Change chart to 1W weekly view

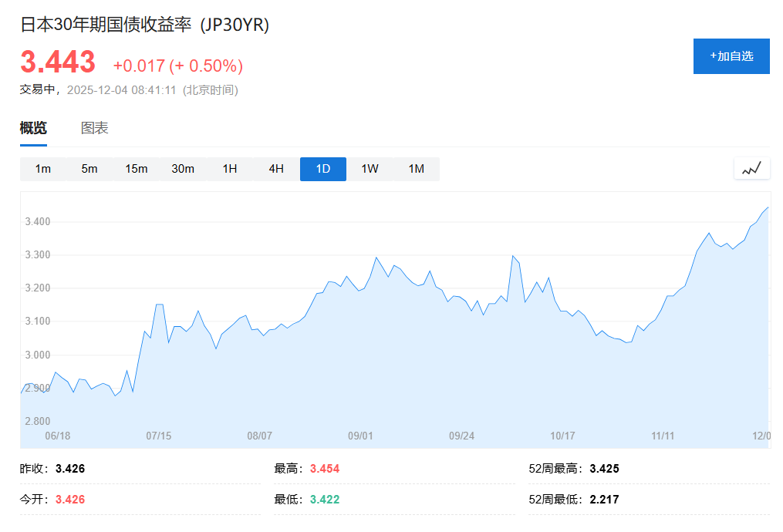(369, 168)
